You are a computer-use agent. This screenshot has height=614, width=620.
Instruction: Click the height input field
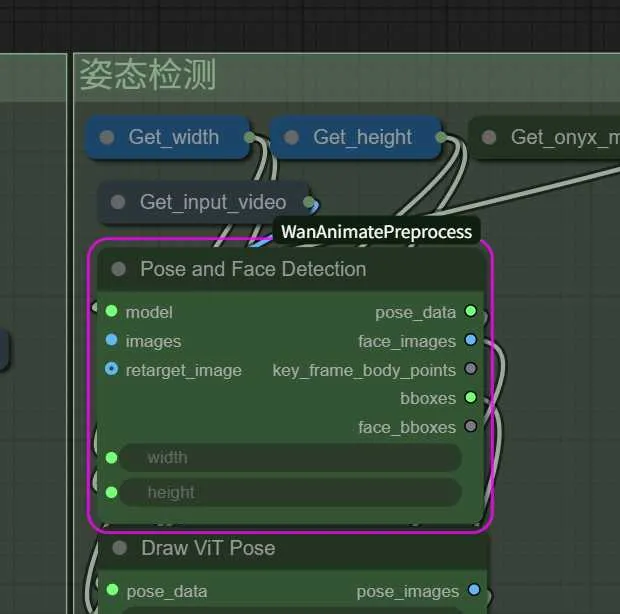pos(290,492)
